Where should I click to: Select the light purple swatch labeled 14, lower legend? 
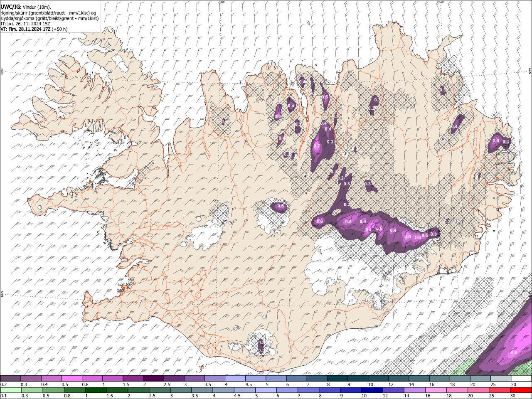(415, 390)
